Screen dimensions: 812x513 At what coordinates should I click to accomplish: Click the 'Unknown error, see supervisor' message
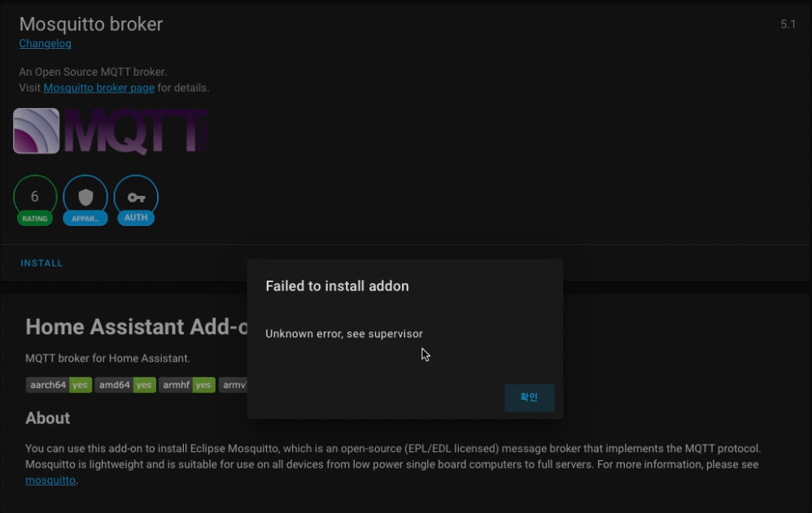[344, 334]
